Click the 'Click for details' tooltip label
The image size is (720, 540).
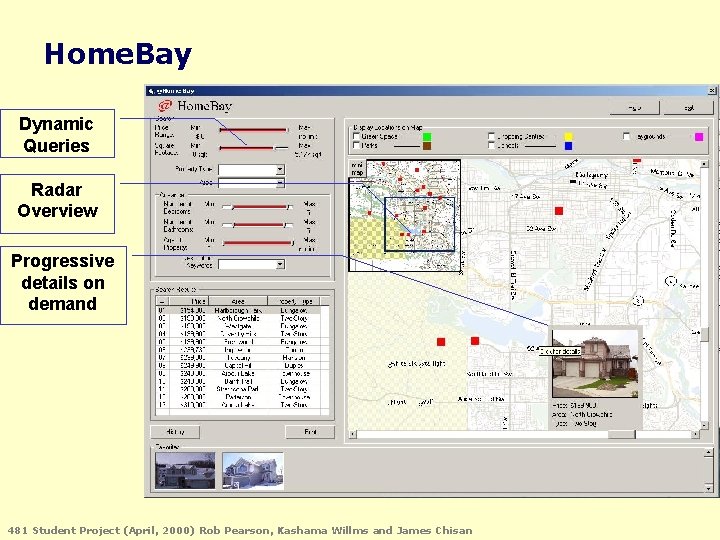[x=560, y=351]
